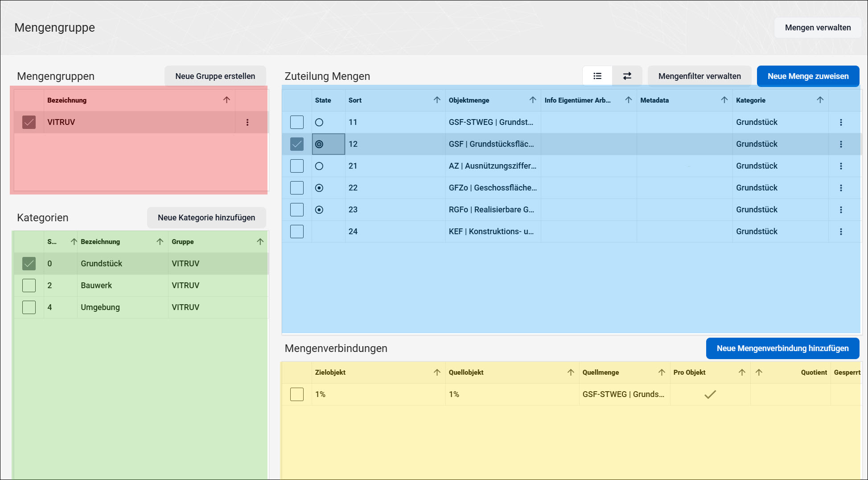Open three-dot menu for row 12 GSF
This screenshot has width=868, height=480.
coord(841,144)
